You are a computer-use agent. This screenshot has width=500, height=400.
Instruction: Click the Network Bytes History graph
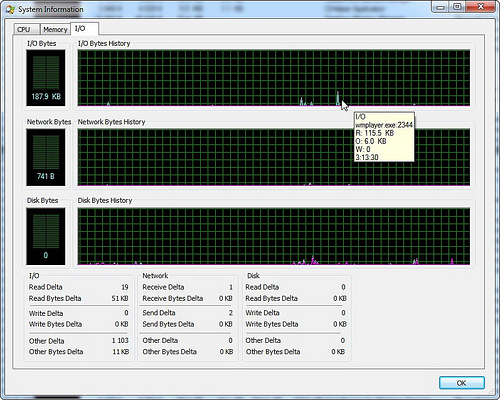click(x=274, y=157)
